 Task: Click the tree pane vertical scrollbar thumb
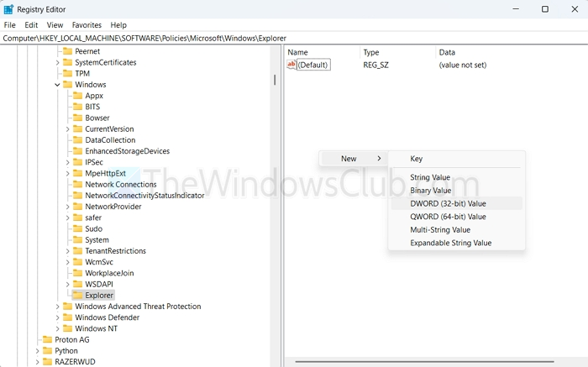click(275, 80)
